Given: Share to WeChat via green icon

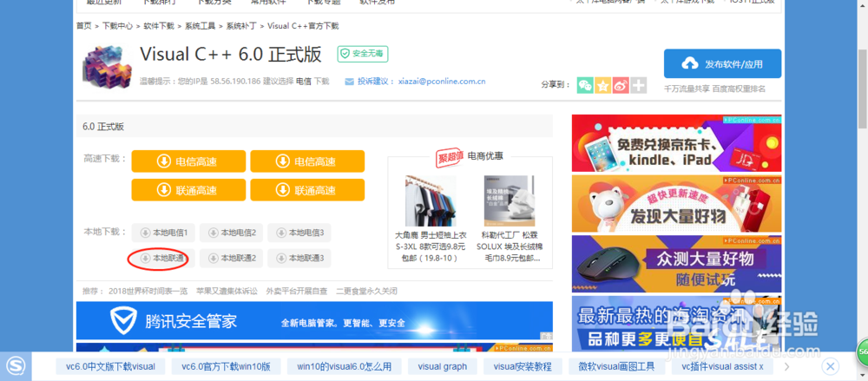Looking at the screenshot, I should click(585, 85).
